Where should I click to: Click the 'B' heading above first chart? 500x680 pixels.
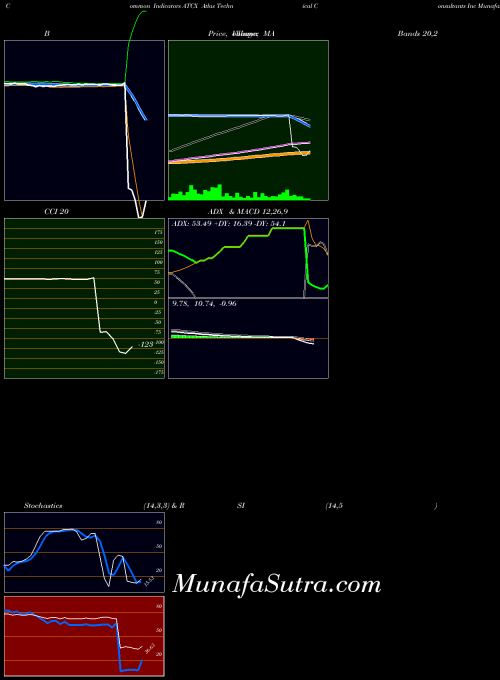click(47, 33)
